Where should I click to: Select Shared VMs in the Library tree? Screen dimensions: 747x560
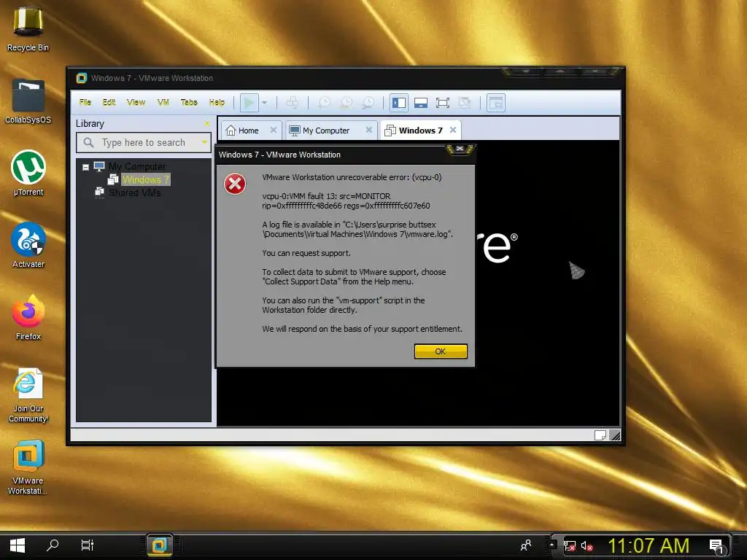click(x=135, y=192)
